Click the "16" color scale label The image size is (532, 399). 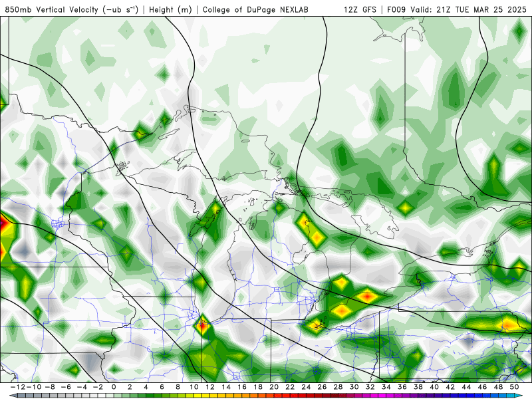pos(242,387)
